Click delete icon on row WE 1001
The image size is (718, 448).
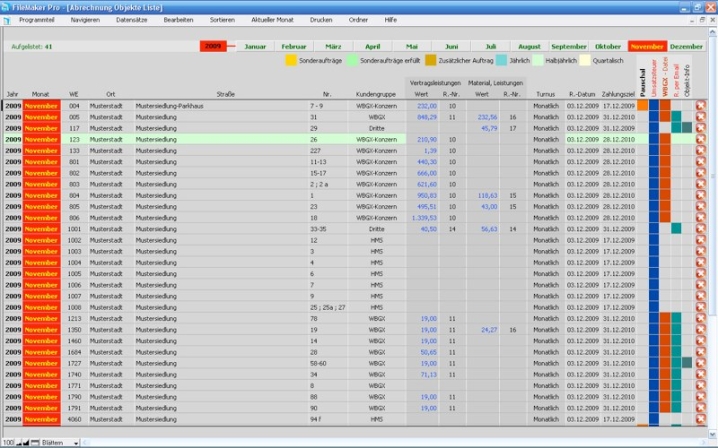pyautogui.click(x=701, y=228)
